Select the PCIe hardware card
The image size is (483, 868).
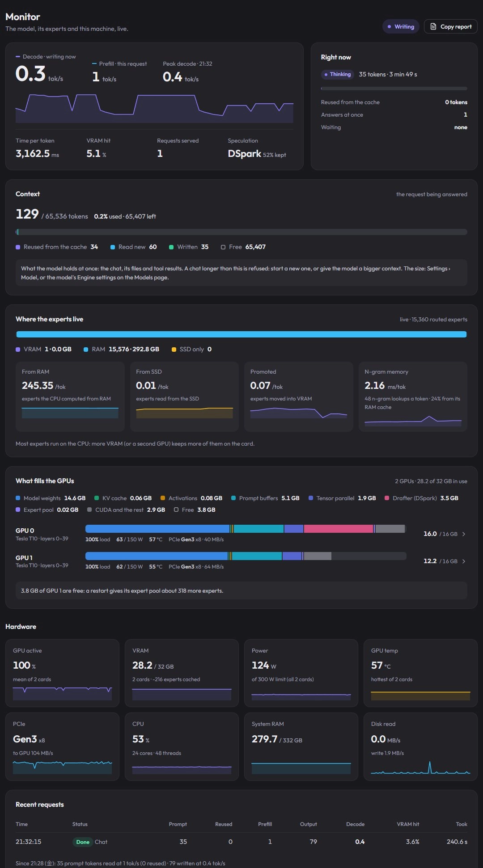pyautogui.click(x=62, y=746)
